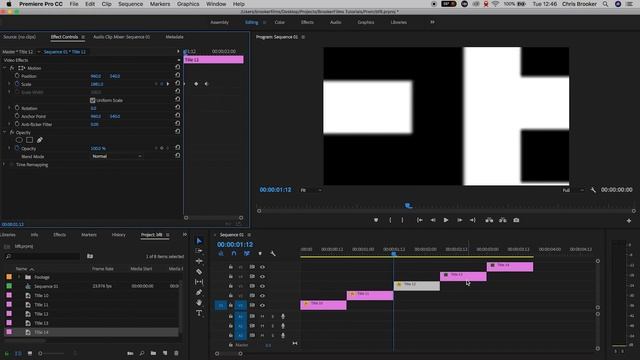
Task: Go to next Scale keyframe arrow
Action: click(168, 84)
